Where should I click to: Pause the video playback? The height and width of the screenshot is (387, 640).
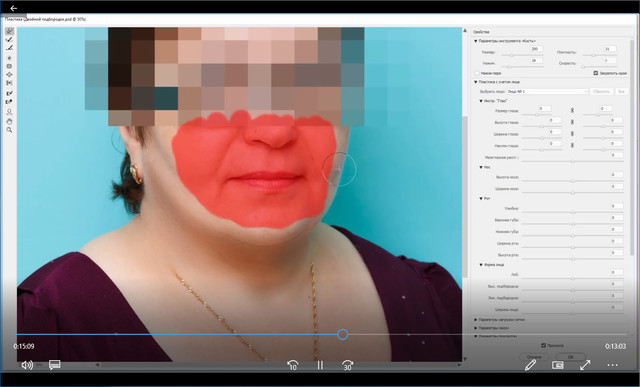click(320, 365)
